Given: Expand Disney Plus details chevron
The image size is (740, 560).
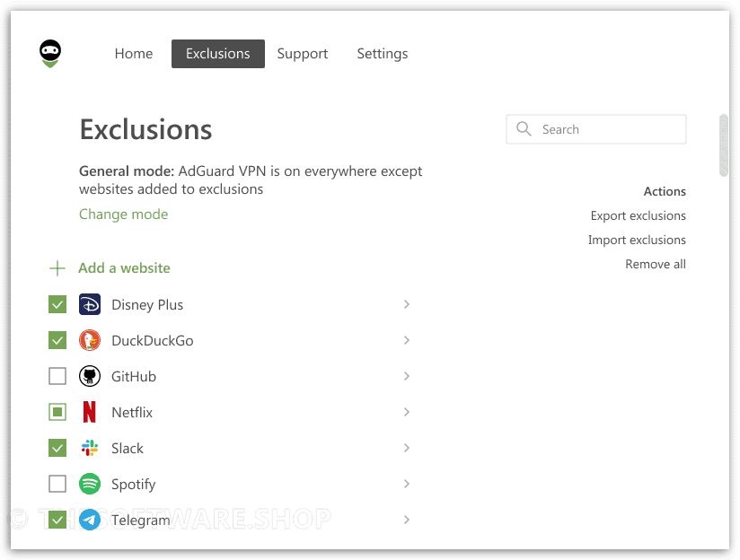Looking at the screenshot, I should click(406, 304).
